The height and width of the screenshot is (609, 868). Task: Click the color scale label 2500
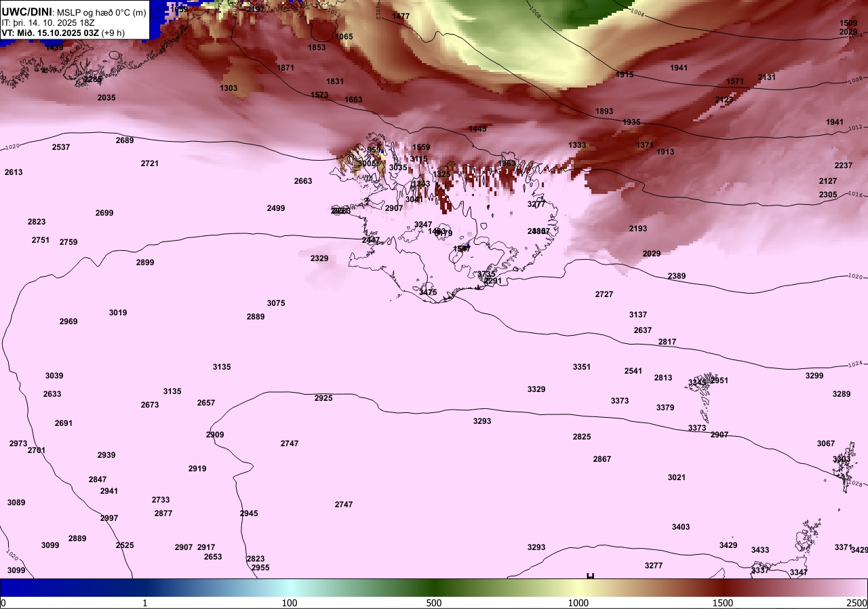click(856, 603)
